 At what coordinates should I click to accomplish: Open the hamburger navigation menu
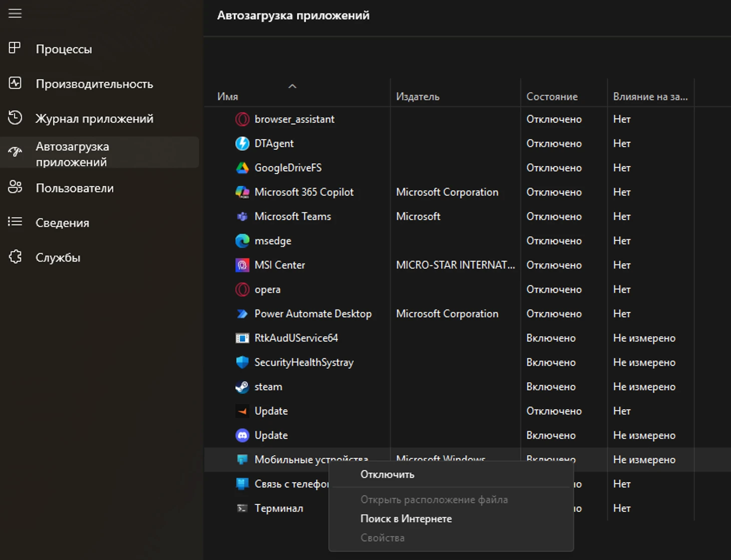coord(15,14)
